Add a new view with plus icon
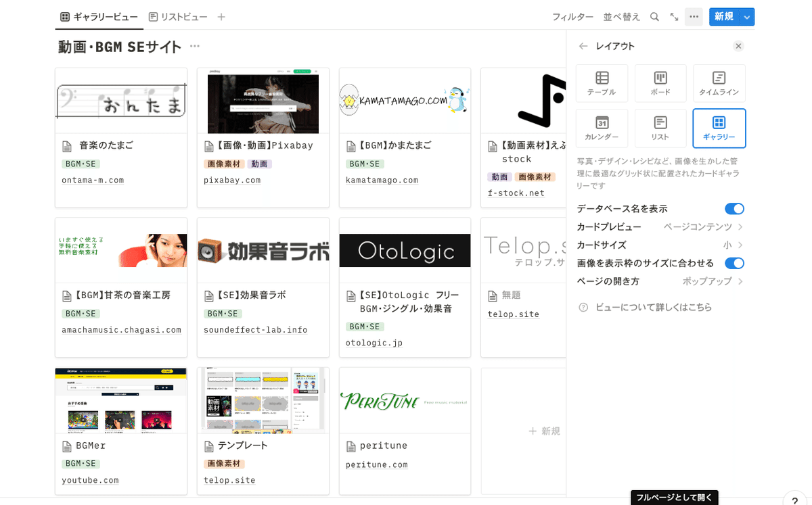Image resolution: width=812 pixels, height=505 pixels. 221,17
